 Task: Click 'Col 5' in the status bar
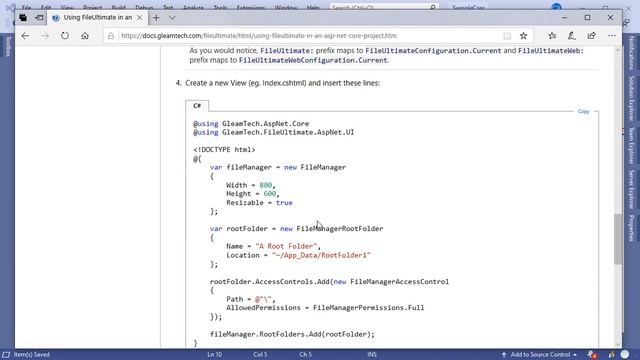pos(260,355)
